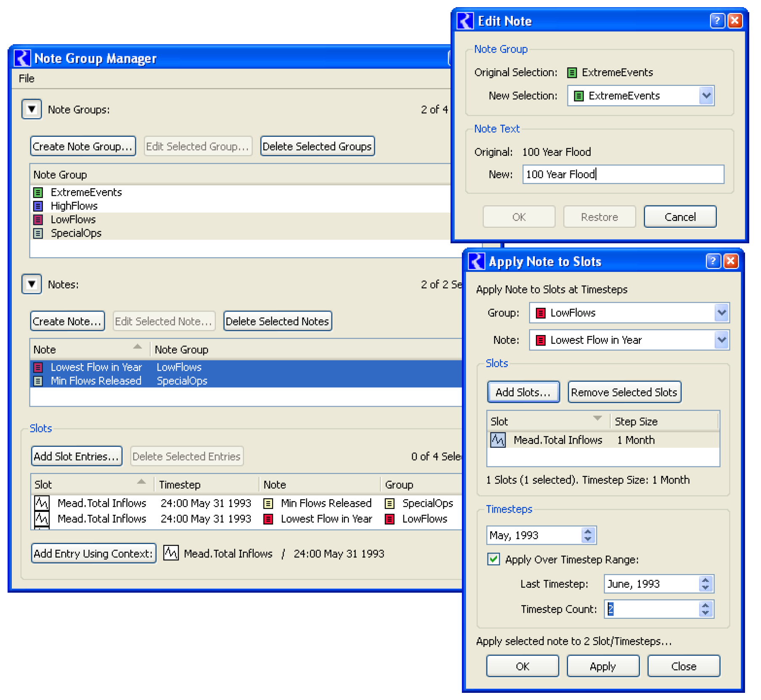Open the Group LowFlows dropdown
The width and height of the screenshot is (761, 700).
coord(721,313)
